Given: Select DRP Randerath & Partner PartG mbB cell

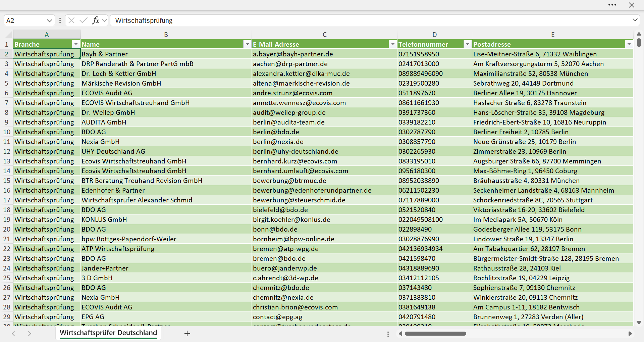Looking at the screenshot, I should [166, 64].
